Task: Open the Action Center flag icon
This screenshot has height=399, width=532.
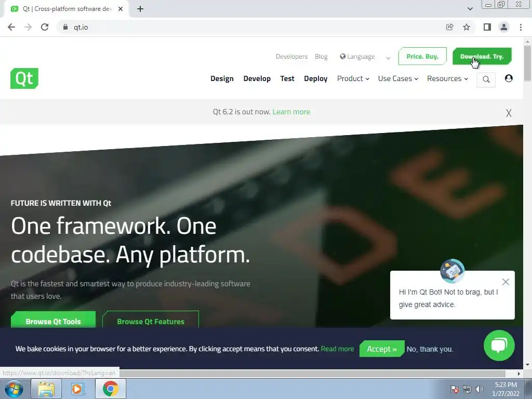Action: tap(454, 389)
